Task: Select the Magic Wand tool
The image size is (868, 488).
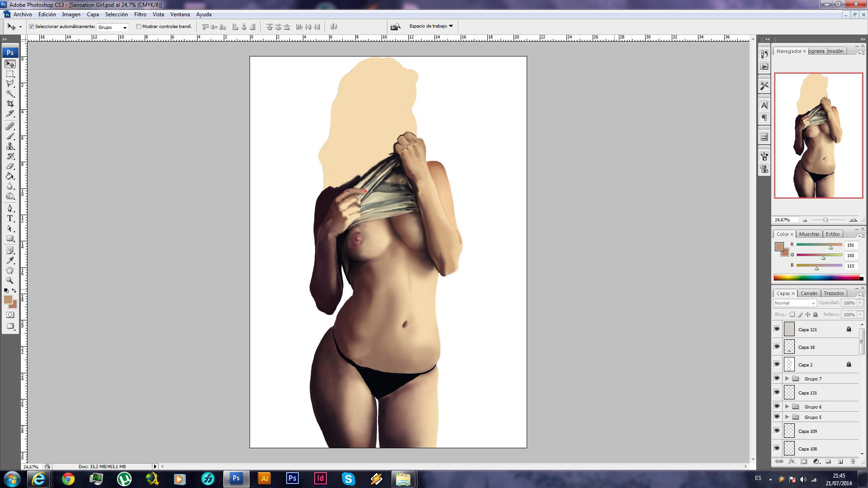Action: click(x=10, y=94)
